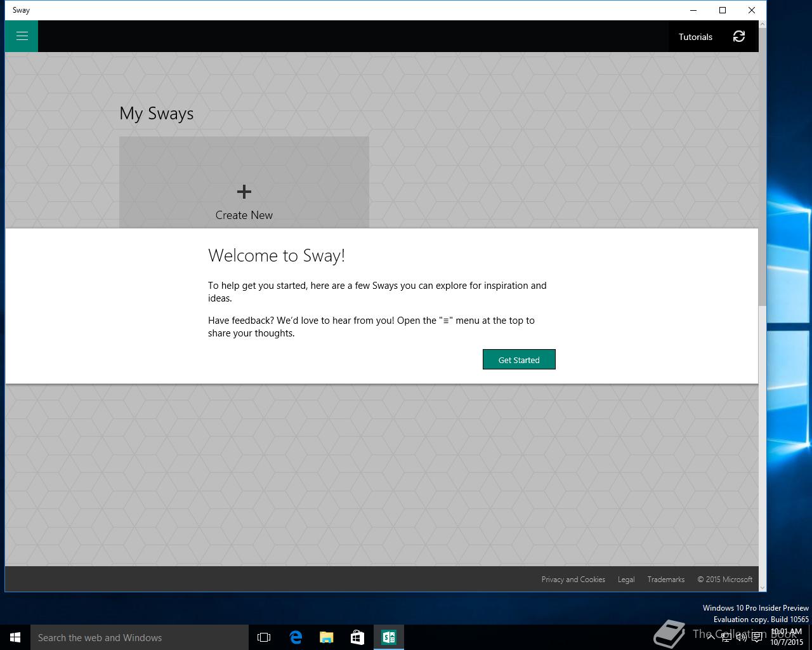Open Task View on the taskbar
Image resolution: width=812 pixels, height=650 pixels.
[x=264, y=637]
